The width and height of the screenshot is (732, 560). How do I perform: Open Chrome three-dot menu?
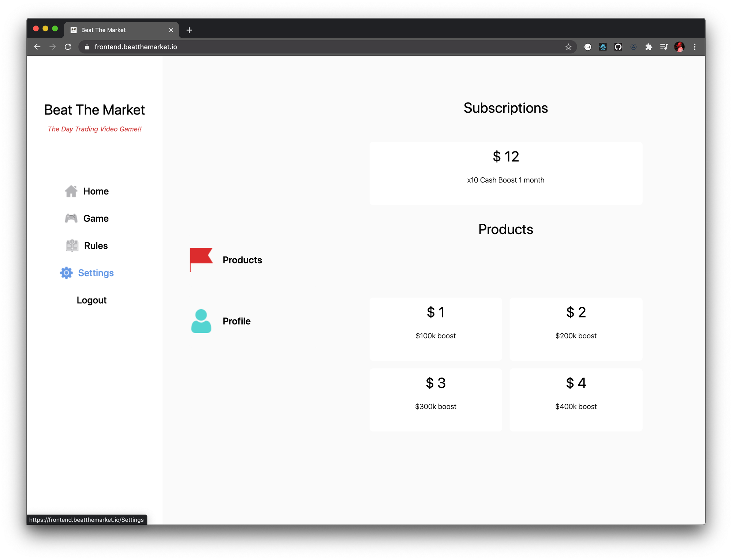694,47
